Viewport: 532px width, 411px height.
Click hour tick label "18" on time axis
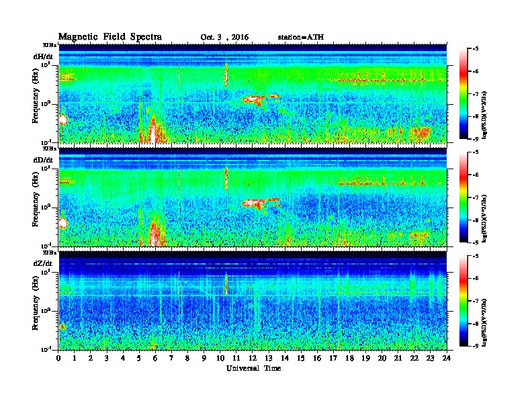click(349, 358)
